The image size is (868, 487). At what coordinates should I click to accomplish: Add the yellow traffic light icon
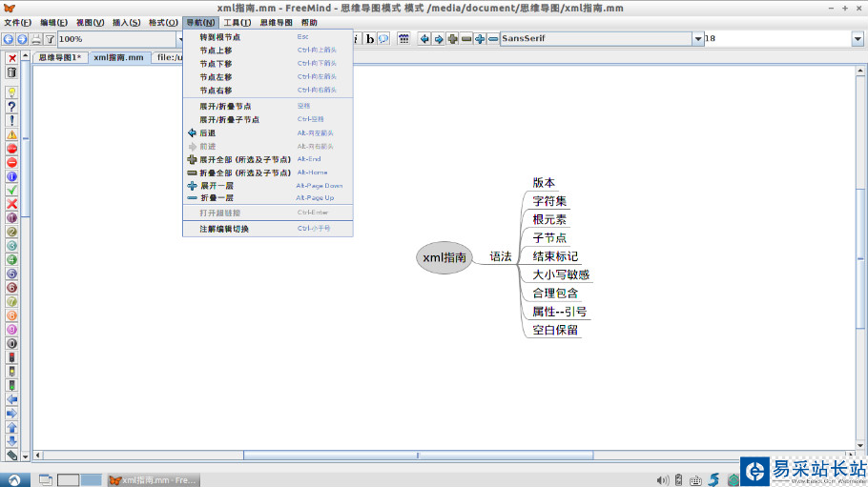pyautogui.click(x=11, y=372)
